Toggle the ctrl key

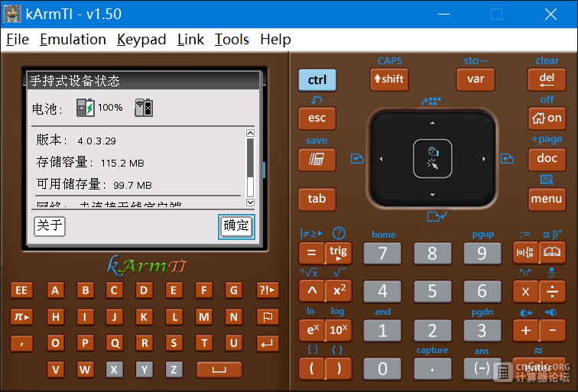(x=317, y=79)
